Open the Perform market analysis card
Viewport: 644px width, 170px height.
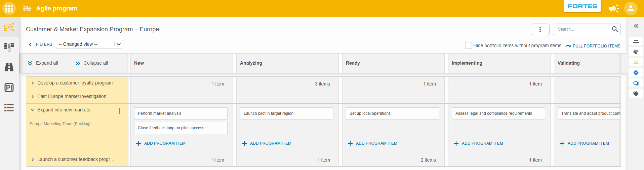[181, 113]
